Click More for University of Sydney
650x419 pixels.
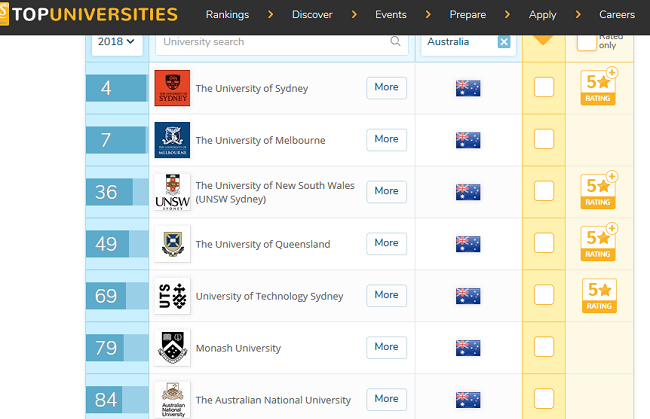(x=386, y=87)
